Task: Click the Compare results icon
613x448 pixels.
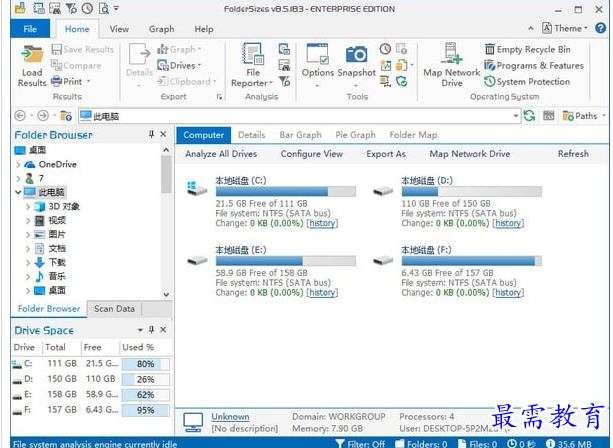Action: pos(57,65)
